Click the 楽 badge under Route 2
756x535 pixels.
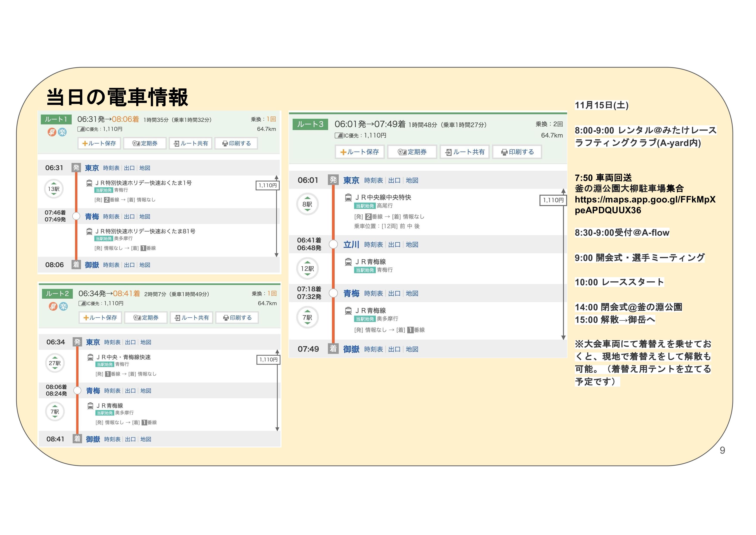coord(63,306)
